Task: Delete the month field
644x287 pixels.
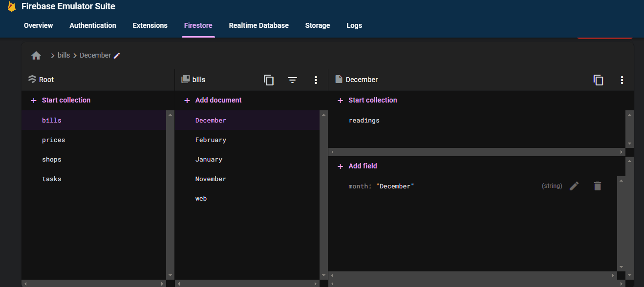Action: point(597,186)
